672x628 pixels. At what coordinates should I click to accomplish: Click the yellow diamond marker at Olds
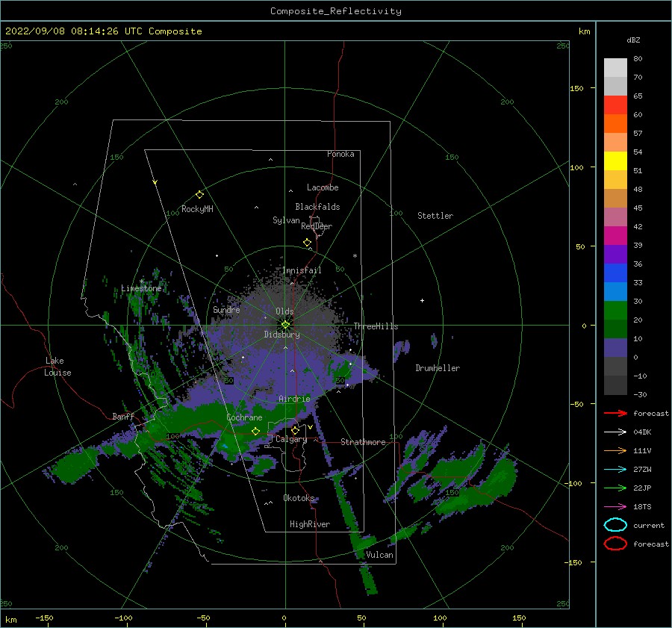coord(285,325)
